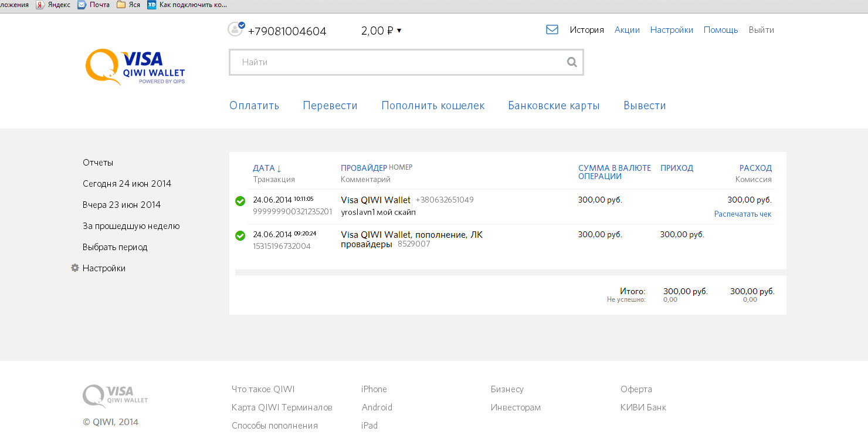Click the user profile avatar icon

click(236, 29)
